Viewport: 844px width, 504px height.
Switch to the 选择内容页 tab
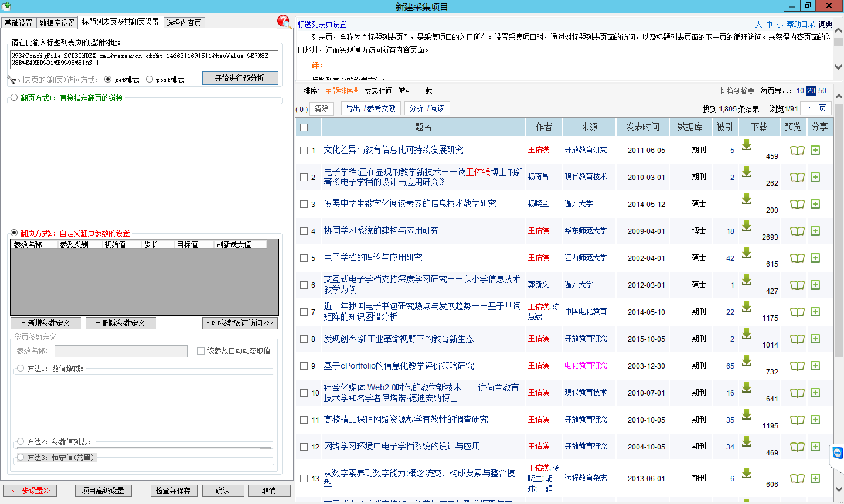tap(183, 23)
